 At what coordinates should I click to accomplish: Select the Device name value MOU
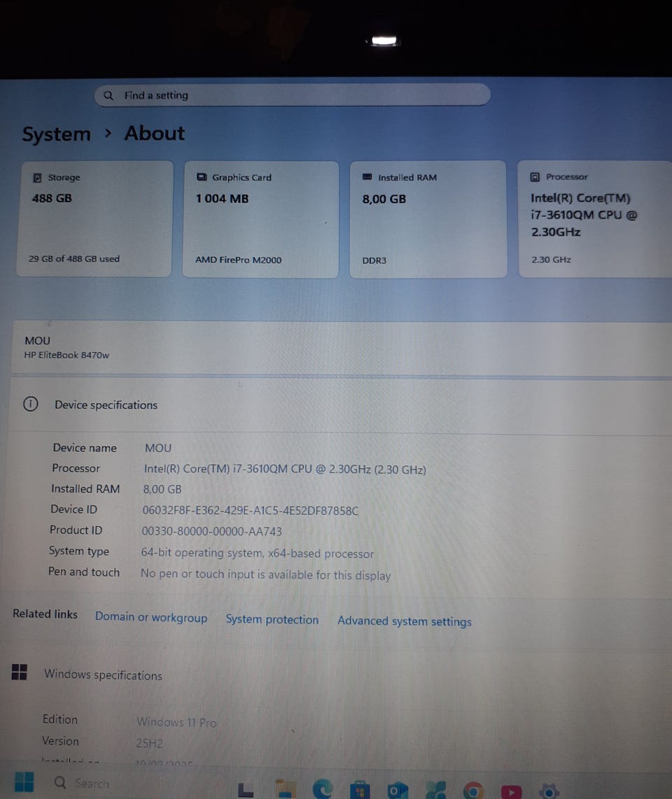[158, 448]
